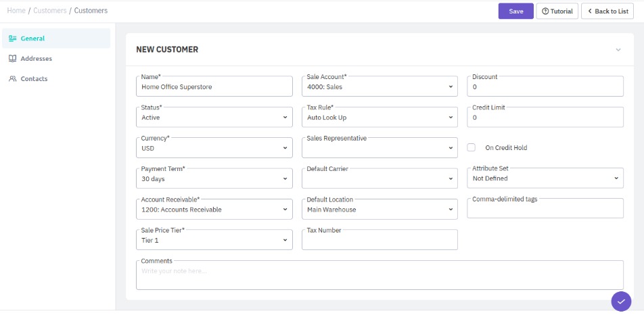Click the purple checkmark floating button
Image resolution: width=644 pixels, height=317 pixels.
point(620,301)
